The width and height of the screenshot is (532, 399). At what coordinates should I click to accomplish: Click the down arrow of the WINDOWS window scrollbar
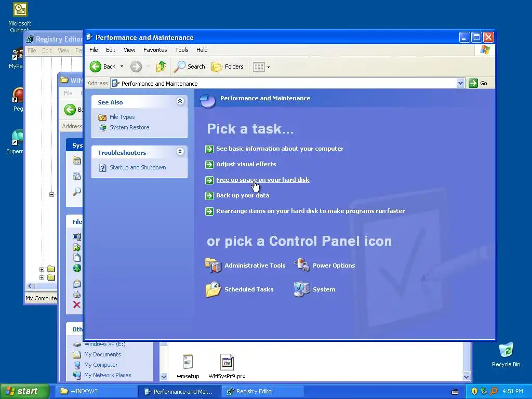click(466, 377)
